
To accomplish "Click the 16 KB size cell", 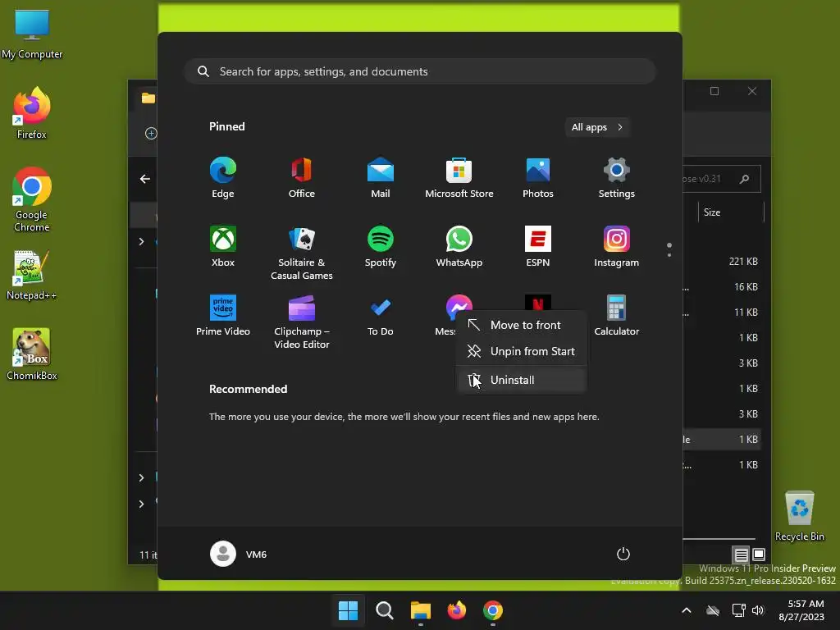I will pos(746,286).
